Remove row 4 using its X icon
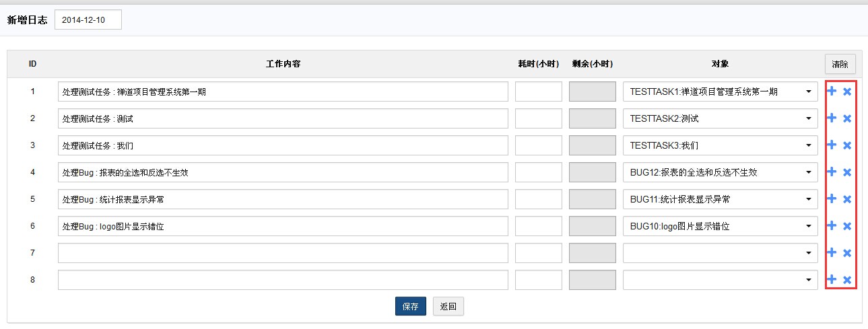 847,172
